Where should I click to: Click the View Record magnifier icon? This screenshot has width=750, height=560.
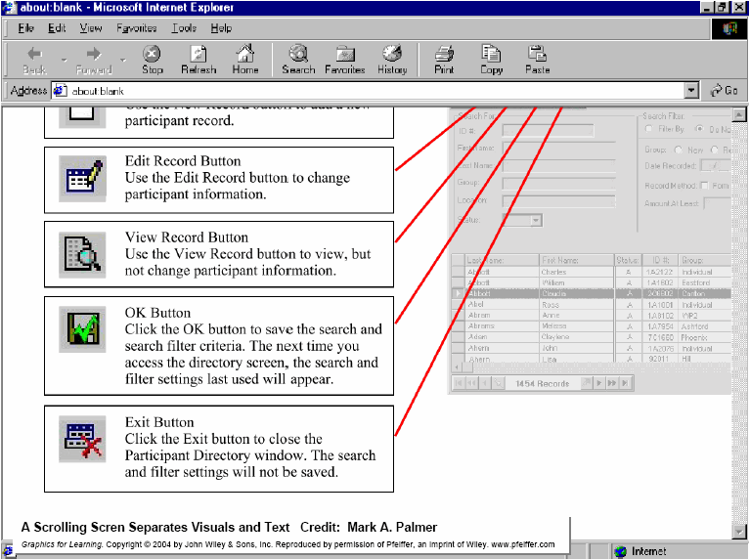82,254
